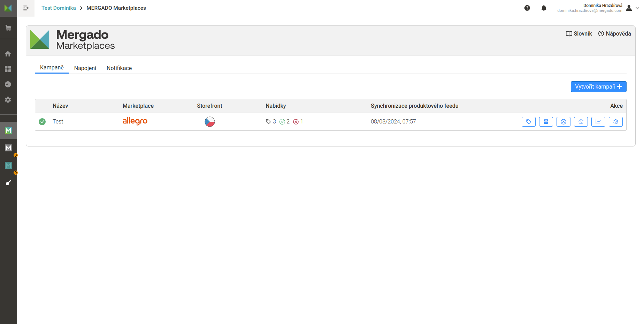Viewport: 644px width, 324px height.
Task: Open the brush tool sidebar icon
Action: (8, 183)
